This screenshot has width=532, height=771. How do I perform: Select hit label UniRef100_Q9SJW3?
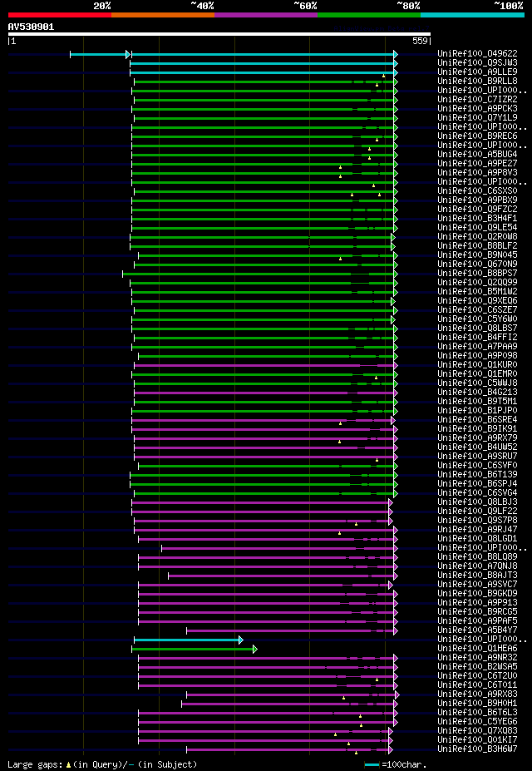[x=477, y=63]
